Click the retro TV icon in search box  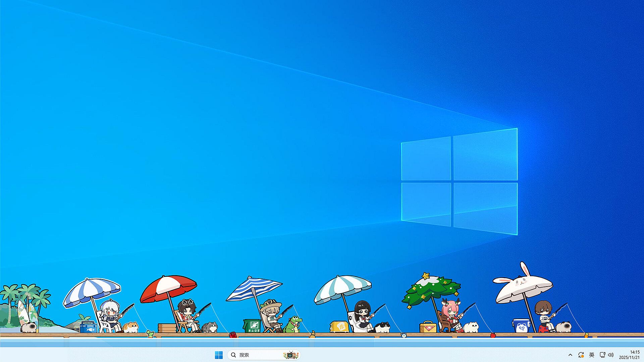[x=290, y=355]
